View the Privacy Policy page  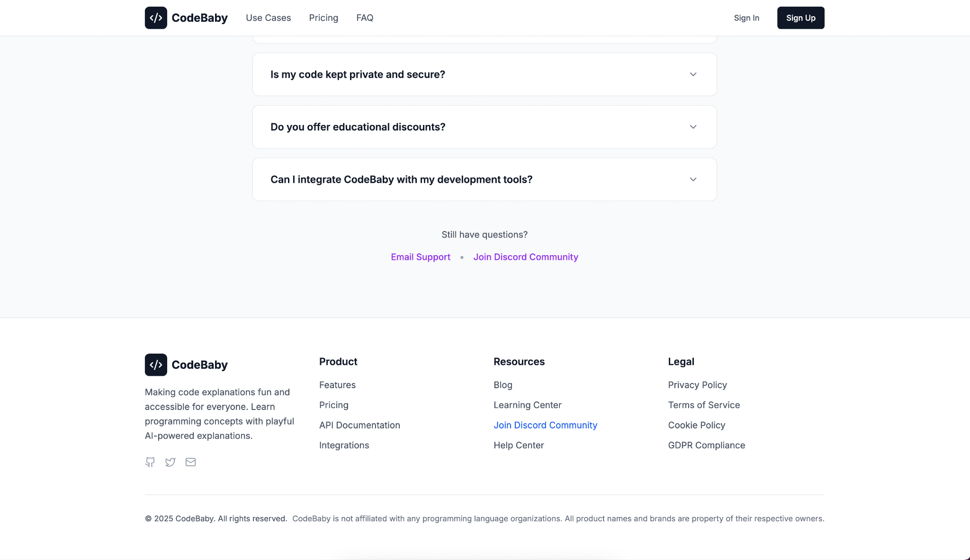pyautogui.click(x=697, y=385)
